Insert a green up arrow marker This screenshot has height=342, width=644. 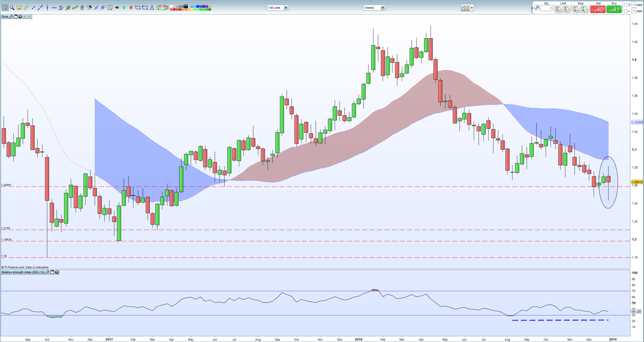click(124, 8)
